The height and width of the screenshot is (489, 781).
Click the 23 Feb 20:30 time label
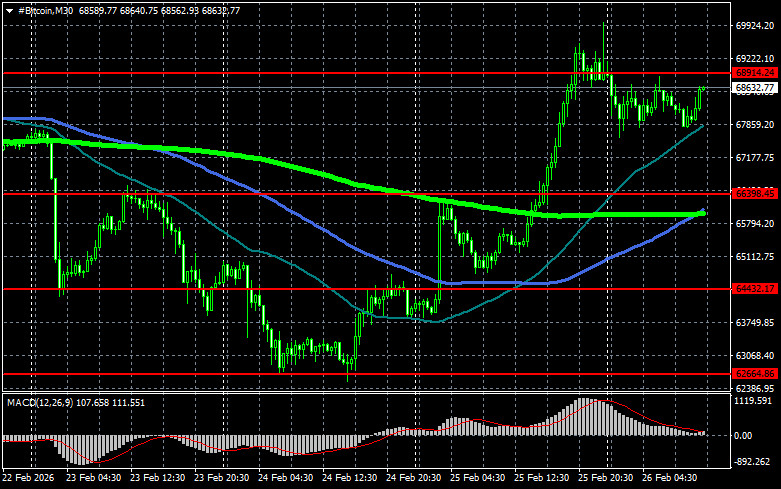[x=221, y=478]
